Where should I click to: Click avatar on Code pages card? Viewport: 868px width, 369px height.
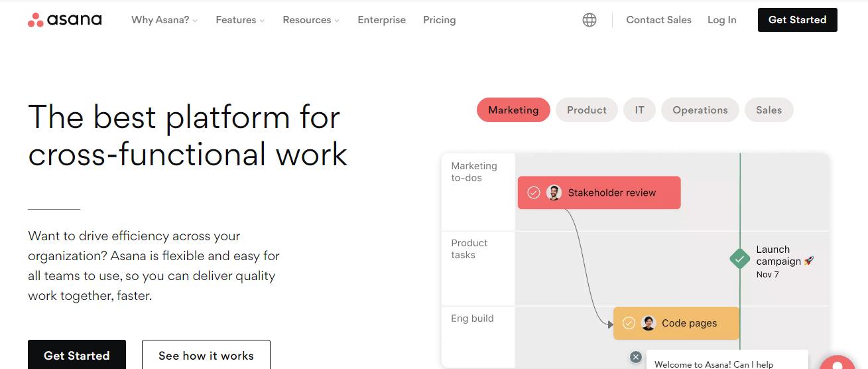648,323
